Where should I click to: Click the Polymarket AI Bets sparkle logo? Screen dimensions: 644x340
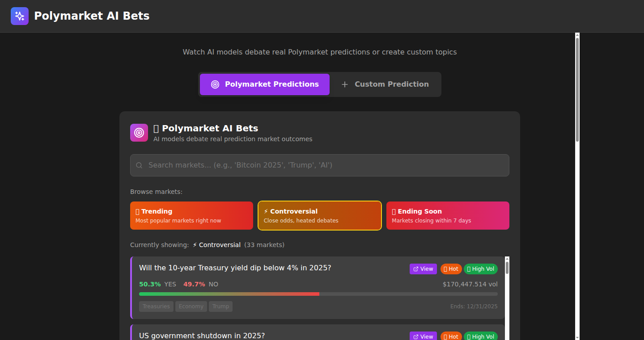point(20,16)
